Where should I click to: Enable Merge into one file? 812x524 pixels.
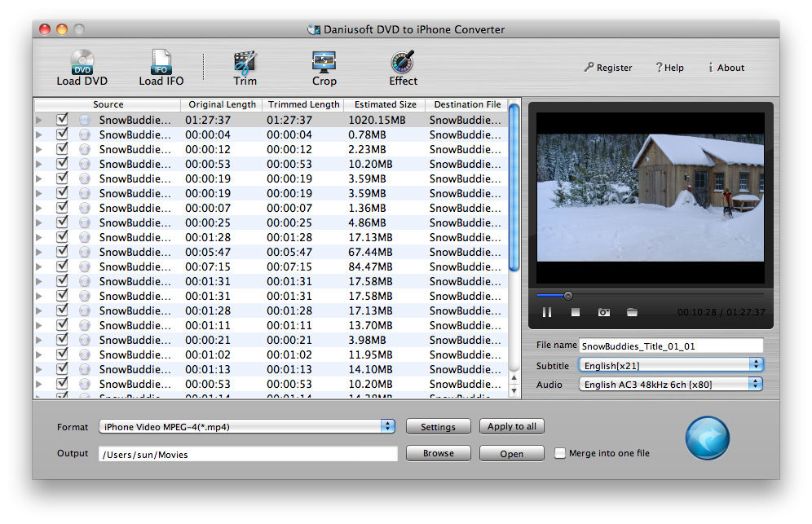[x=560, y=453]
